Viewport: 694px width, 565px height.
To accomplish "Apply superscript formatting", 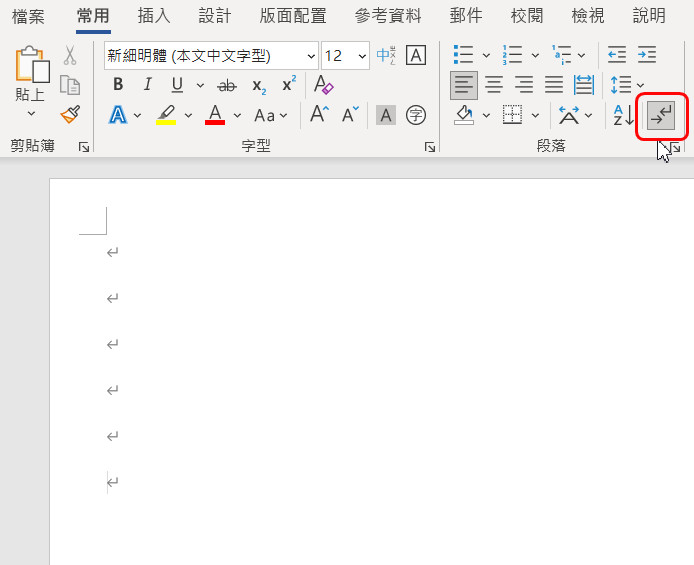I will pyautogui.click(x=288, y=85).
